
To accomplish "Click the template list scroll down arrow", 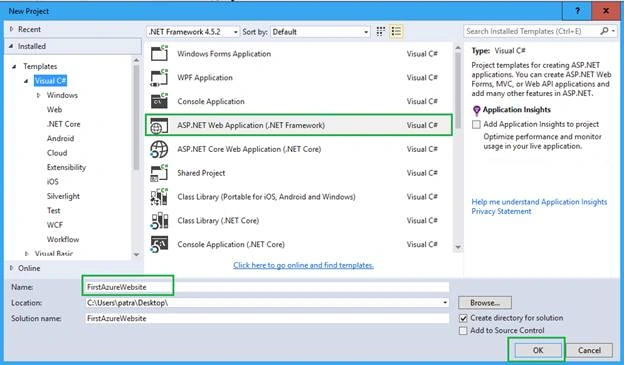I will coord(458,247).
